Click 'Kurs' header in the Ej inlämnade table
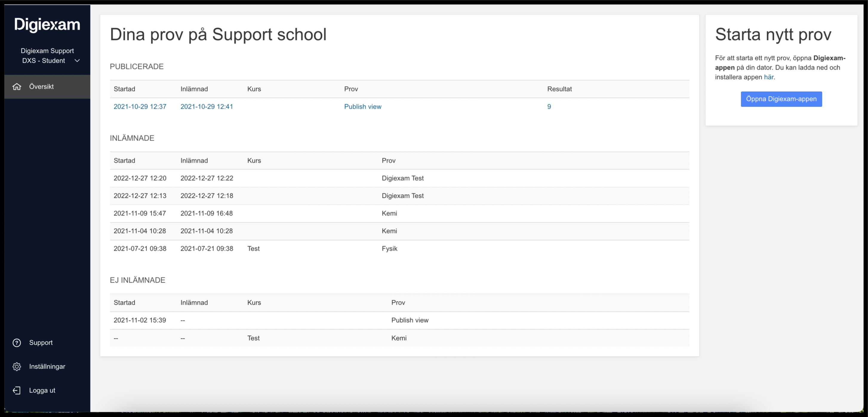 (x=254, y=303)
